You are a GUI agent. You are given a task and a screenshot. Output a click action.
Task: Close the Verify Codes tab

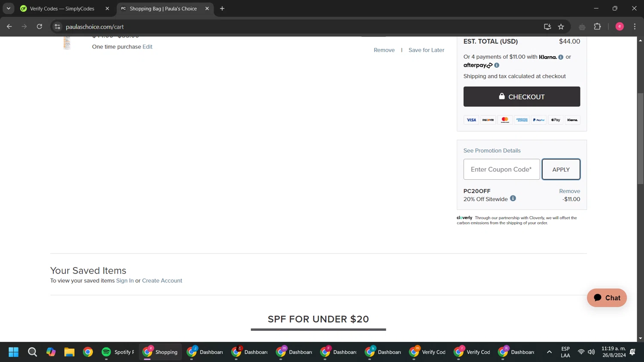pyautogui.click(x=107, y=9)
